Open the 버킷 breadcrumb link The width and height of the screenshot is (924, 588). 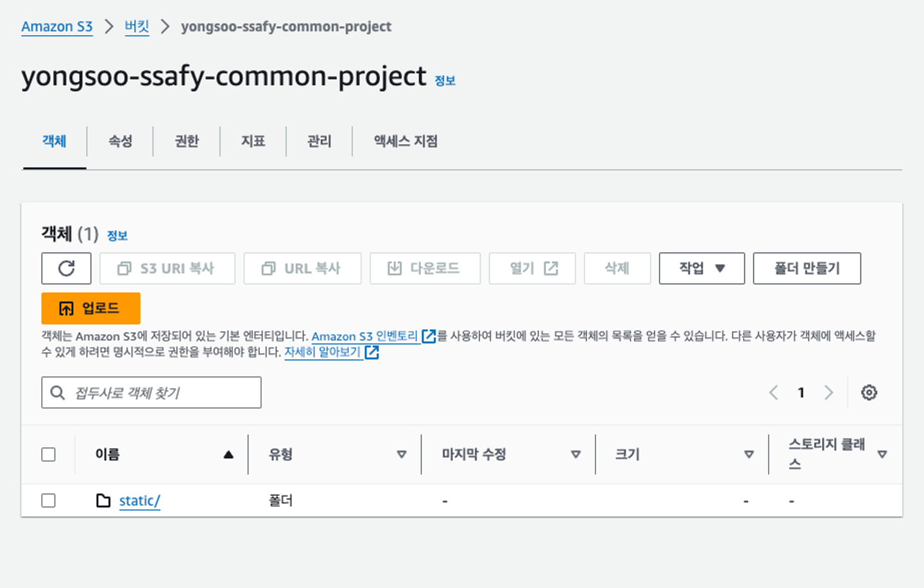click(137, 26)
